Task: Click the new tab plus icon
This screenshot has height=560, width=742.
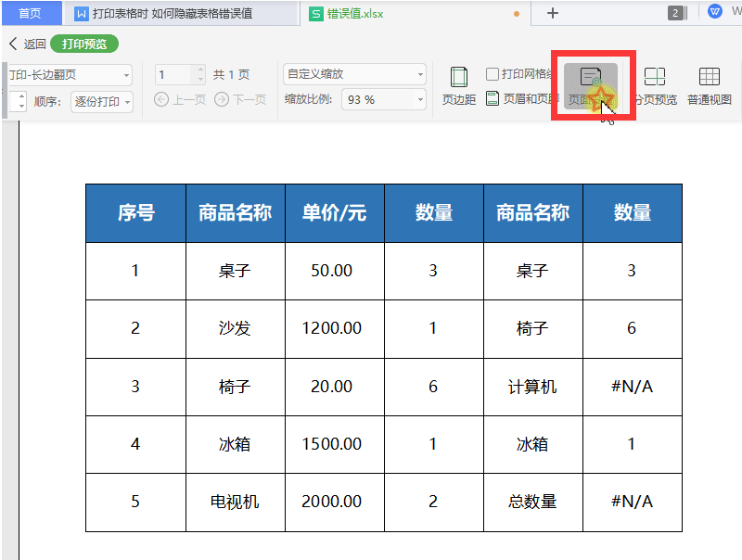Action: (x=553, y=13)
